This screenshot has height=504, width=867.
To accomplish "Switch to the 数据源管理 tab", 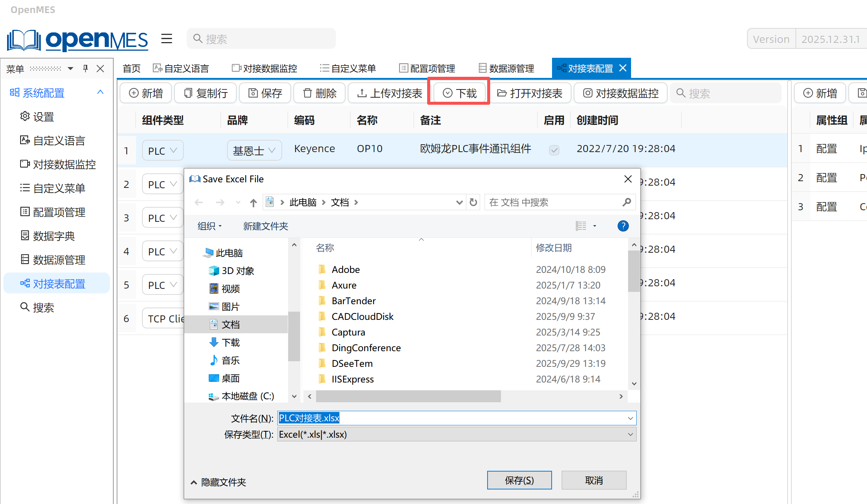I will point(506,69).
